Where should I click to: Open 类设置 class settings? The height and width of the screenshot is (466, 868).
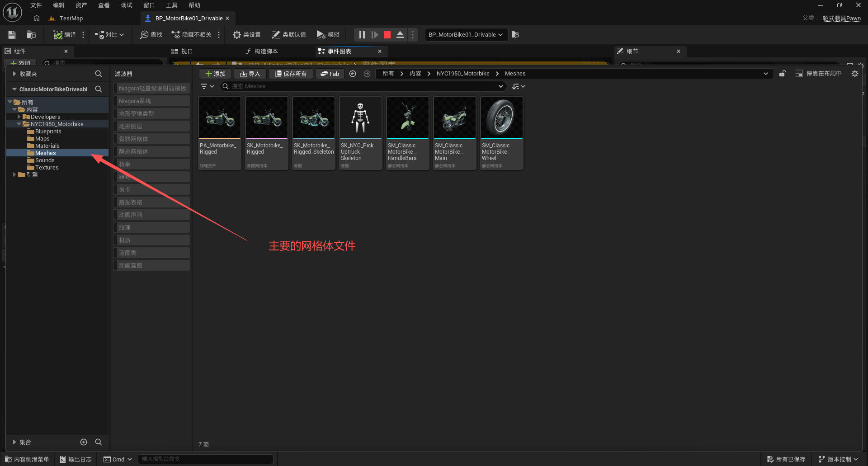tap(246, 35)
